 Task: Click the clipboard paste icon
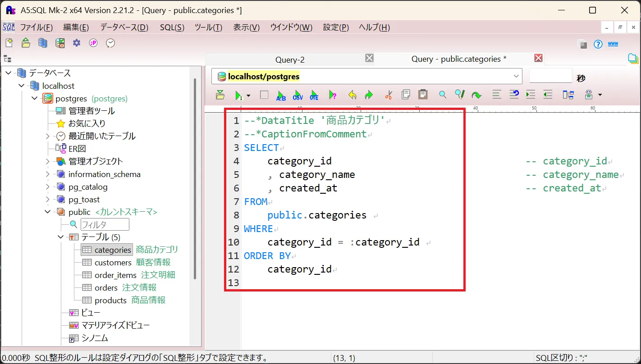point(423,95)
